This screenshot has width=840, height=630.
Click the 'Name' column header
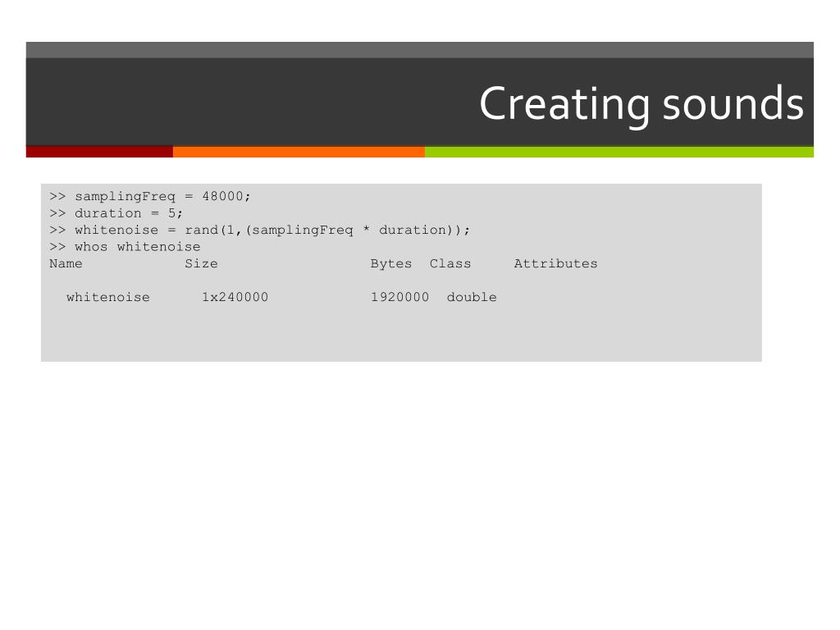66,263
